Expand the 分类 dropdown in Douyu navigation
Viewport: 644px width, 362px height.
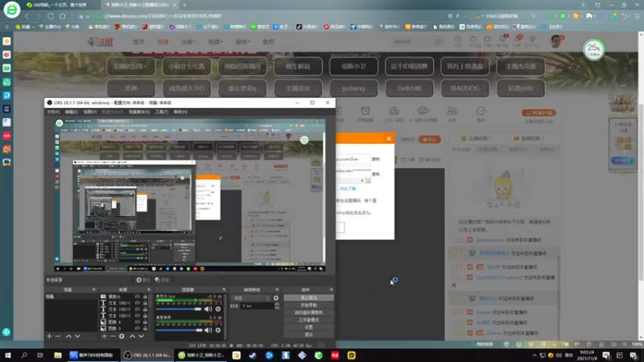pos(188,42)
